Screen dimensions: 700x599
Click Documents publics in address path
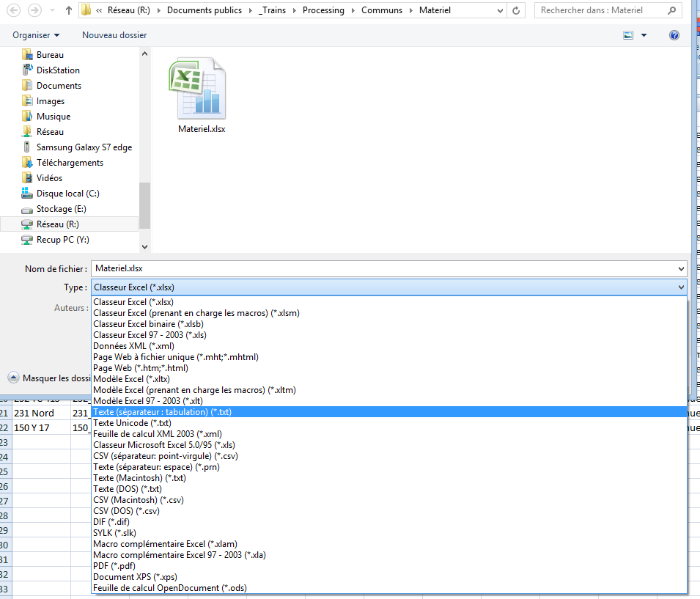[205, 10]
